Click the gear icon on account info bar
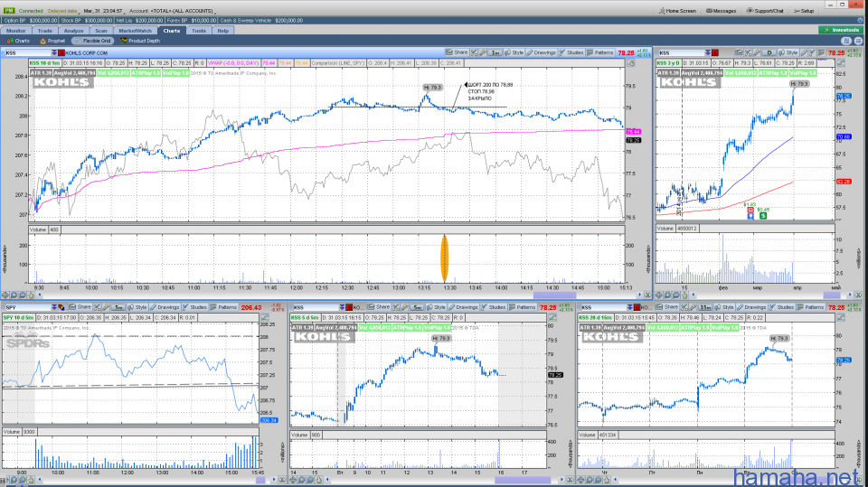 click(x=860, y=21)
